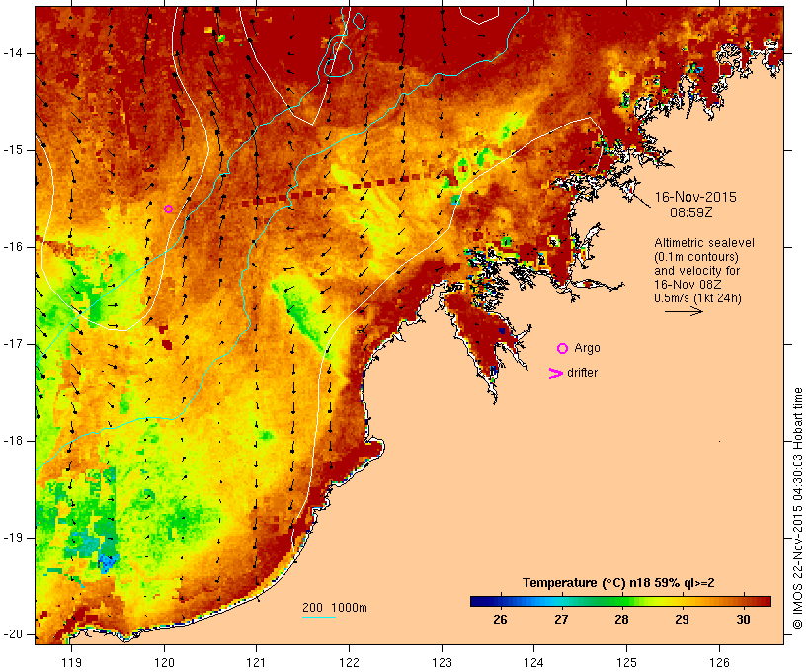Click the longitude label '126'
This screenshot has width=810, height=672.
(719, 663)
